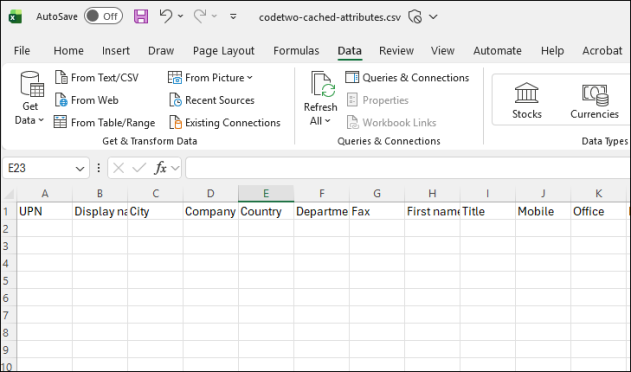Switch to the Insert tab
Viewport: 631px width, 372px height.
[115, 51]
